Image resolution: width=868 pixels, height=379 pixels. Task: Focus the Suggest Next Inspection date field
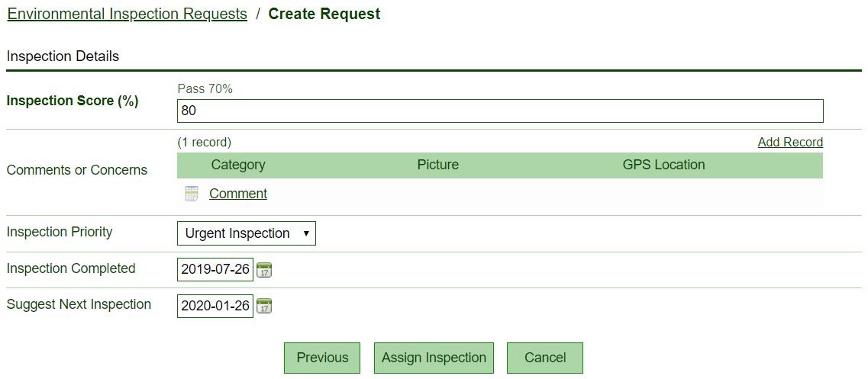[x=215, y=307]
